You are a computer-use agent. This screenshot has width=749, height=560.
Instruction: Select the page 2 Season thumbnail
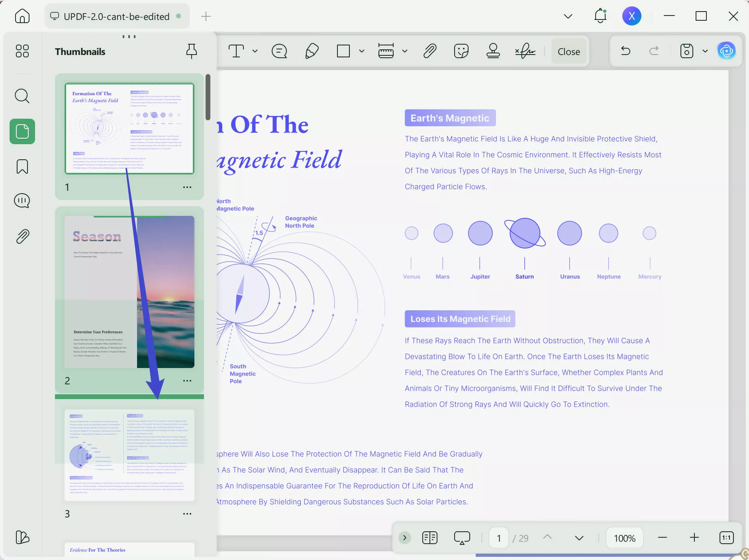point(129,292)
